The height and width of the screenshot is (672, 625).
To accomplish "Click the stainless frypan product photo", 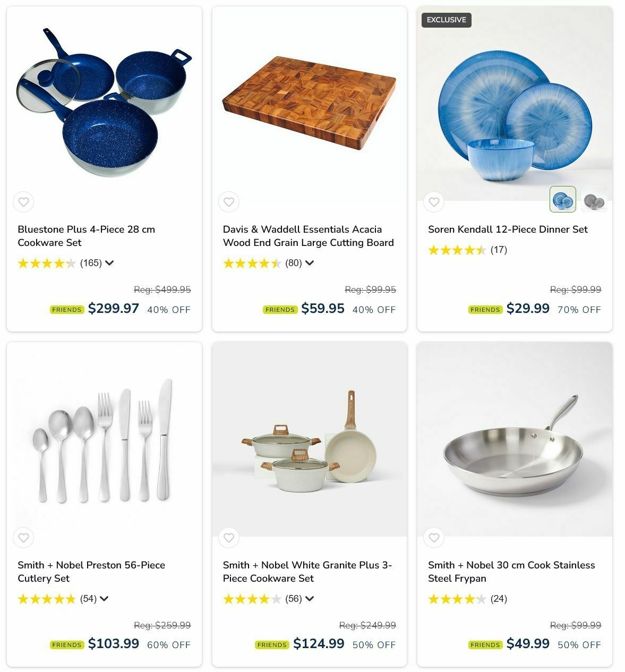I will (x=515, y=439).
